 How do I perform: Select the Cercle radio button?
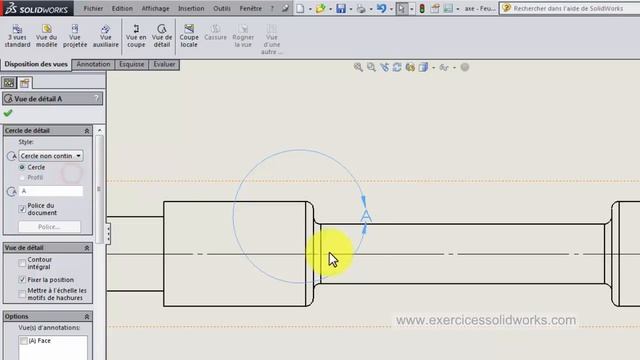click(22, 167)
